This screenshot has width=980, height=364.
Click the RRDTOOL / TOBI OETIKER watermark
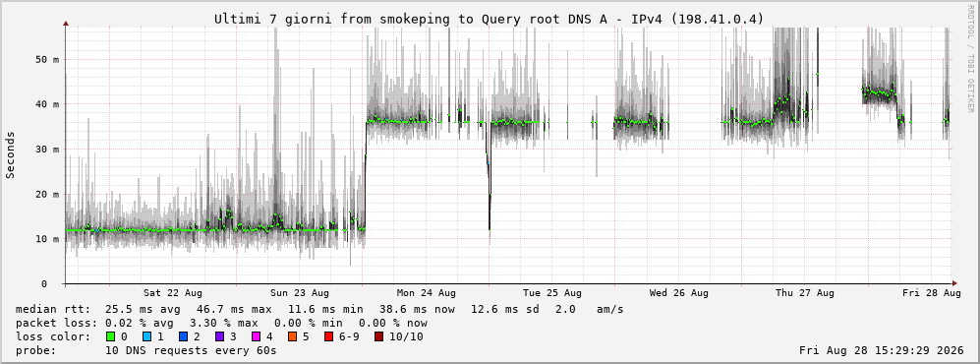click(970, 59)
